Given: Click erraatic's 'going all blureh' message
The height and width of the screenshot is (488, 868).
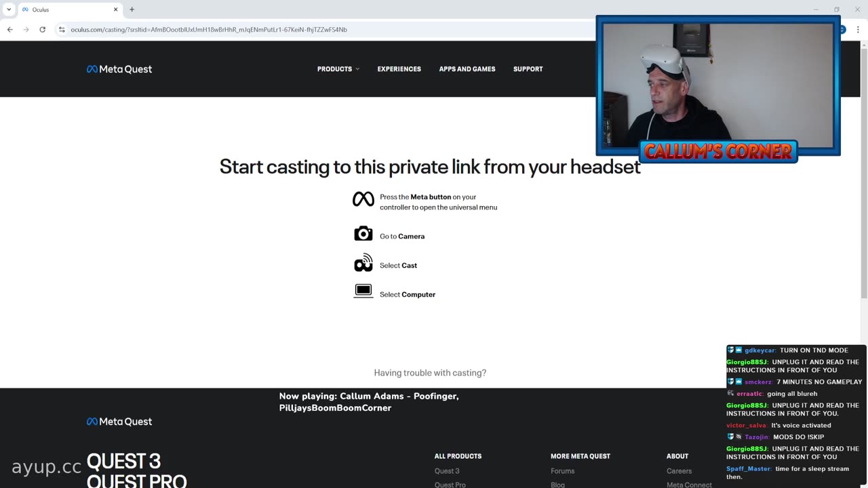Looking at the screenshot, I should (792, 394).
